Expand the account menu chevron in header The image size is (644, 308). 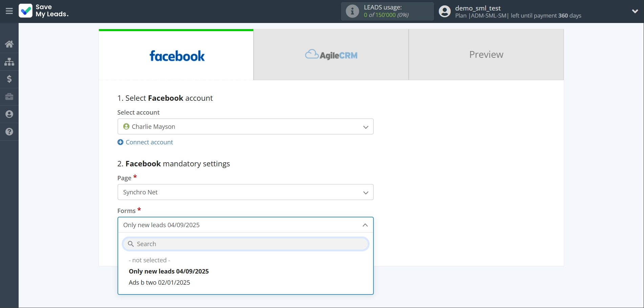tap(635, 11)
